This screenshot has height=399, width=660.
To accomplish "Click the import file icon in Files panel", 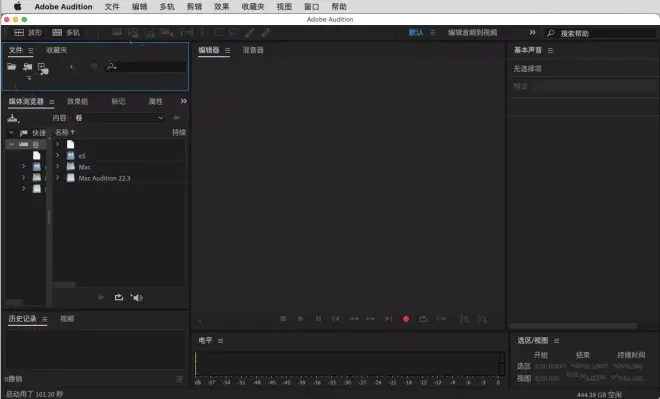I will coord(28,66).
